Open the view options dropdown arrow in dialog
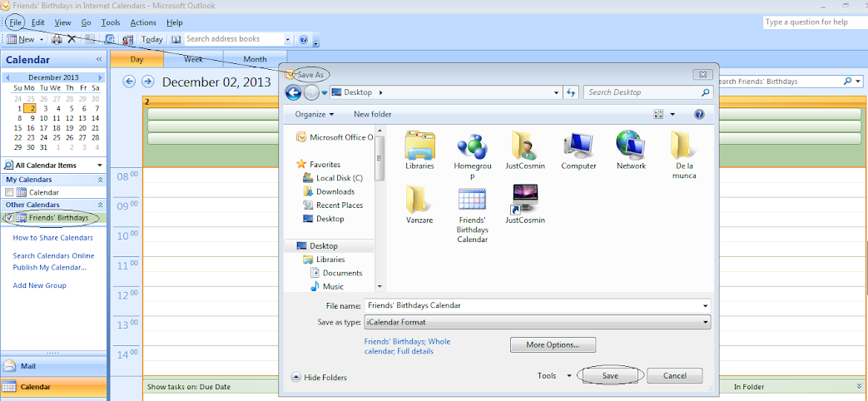Image resolution: width=868 pixels, height=401 pixels. point(672,115)
